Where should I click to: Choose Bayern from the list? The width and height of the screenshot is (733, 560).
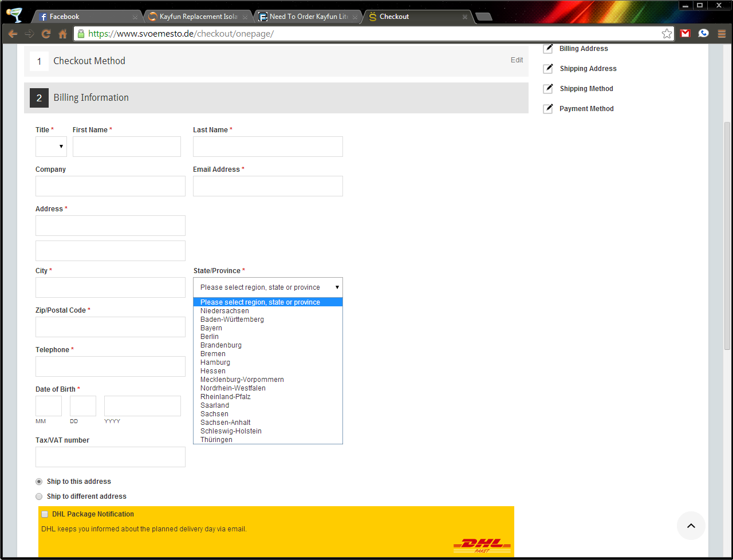[268, 328]
